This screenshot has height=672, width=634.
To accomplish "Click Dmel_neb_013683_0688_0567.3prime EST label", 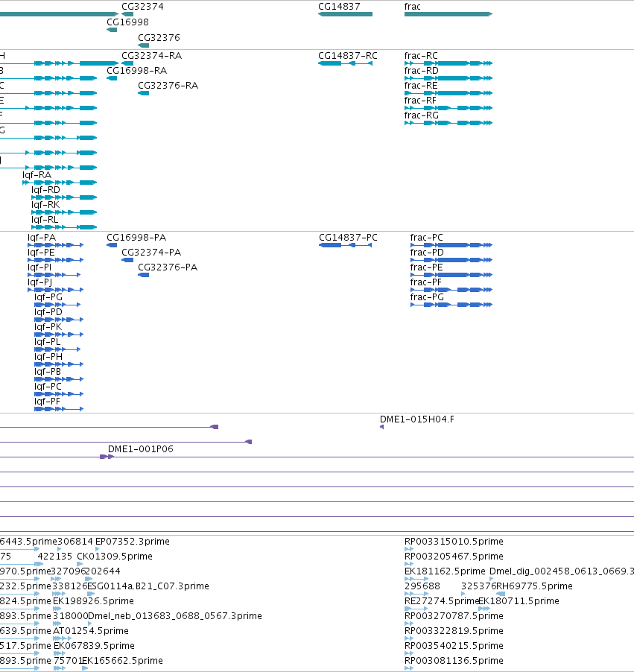I will (175, 616).
